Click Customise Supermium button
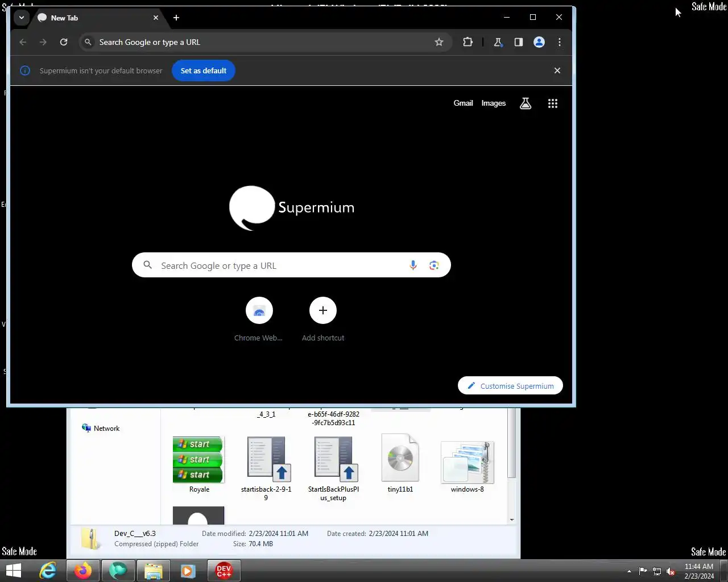Screen dimensions: 728x582 pos(510,386)
